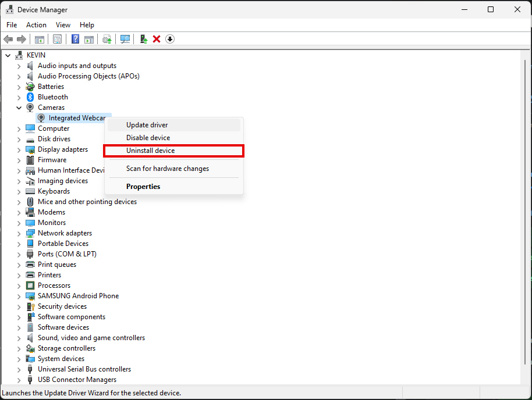
Task: Select the SAMSUNG Android Phone device
Action: pos(78,295)
